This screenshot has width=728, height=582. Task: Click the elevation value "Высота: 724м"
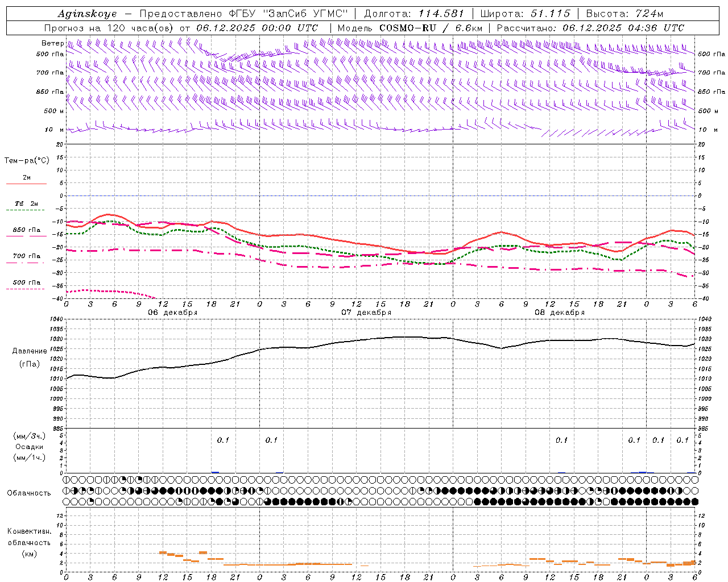coord(624,14)
